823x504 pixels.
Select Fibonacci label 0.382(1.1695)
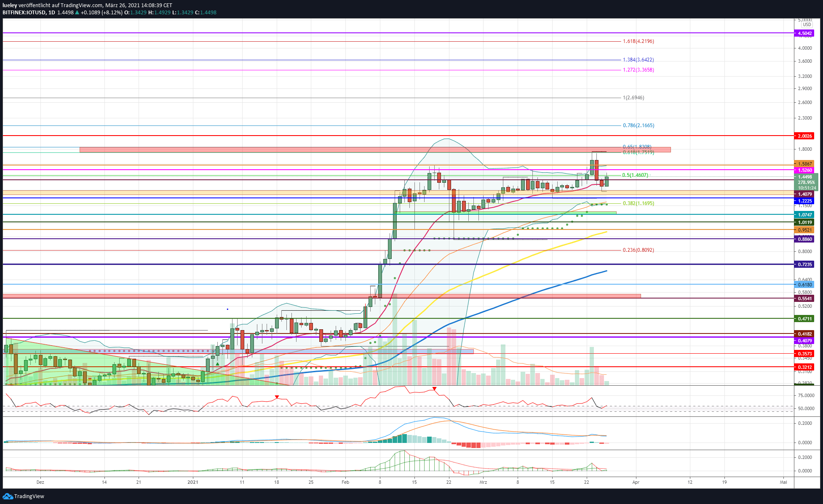(x=638, y=203)
